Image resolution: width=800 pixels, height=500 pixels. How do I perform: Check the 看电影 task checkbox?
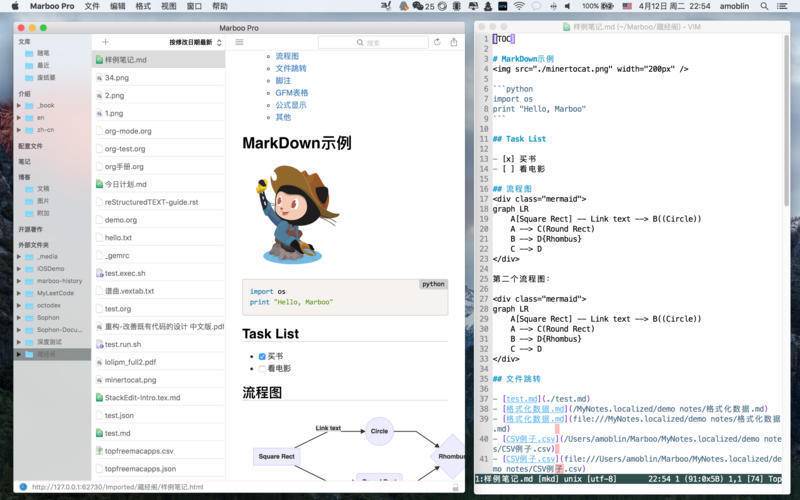pos(262,368)
